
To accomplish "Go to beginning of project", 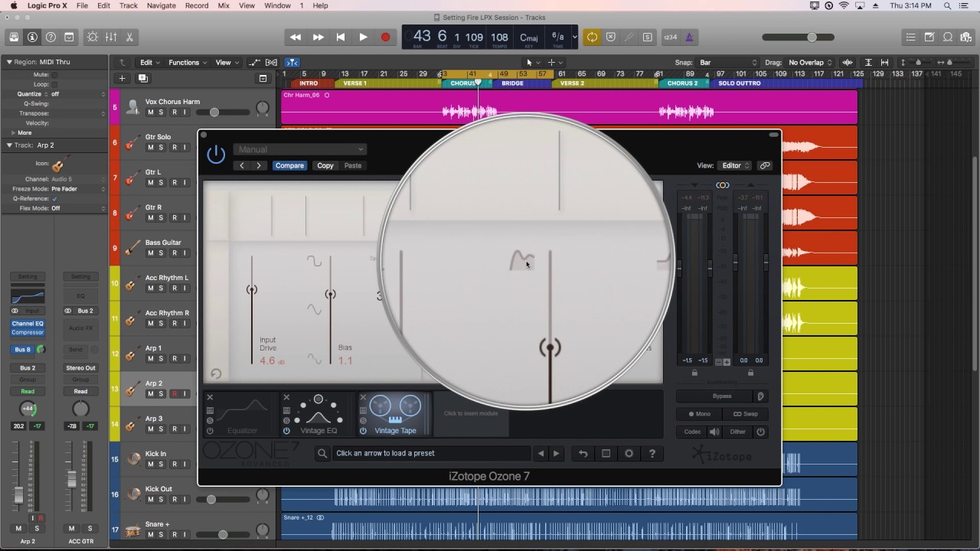I will pyautogui.click(x=341, y=37).
